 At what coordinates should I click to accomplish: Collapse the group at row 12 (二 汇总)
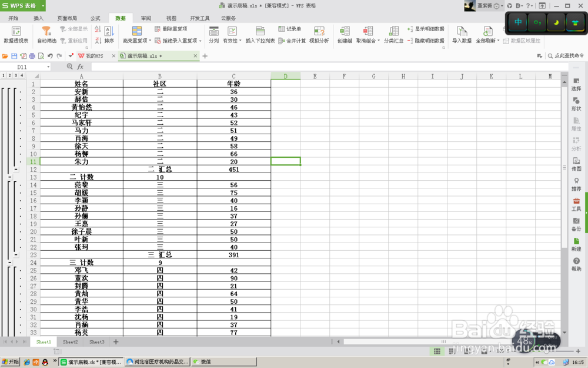tap(16, 170)
